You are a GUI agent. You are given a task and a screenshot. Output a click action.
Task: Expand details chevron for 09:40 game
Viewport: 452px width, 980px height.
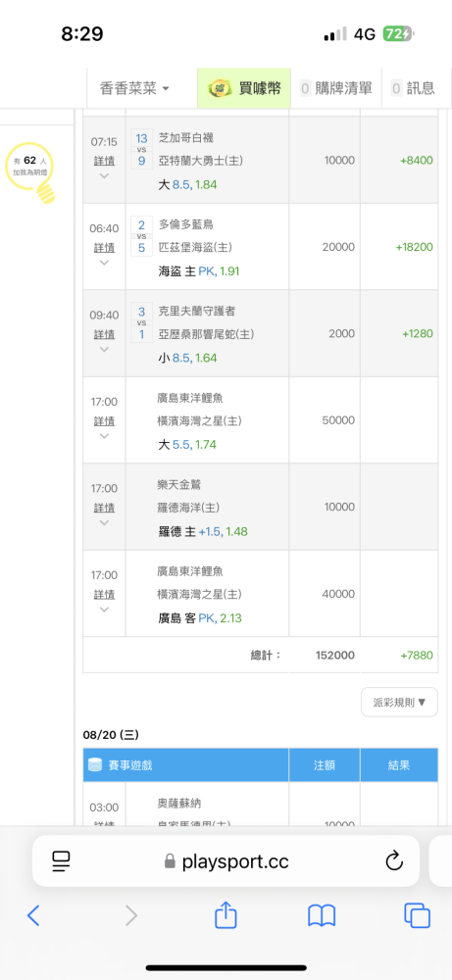coord(104,350)
